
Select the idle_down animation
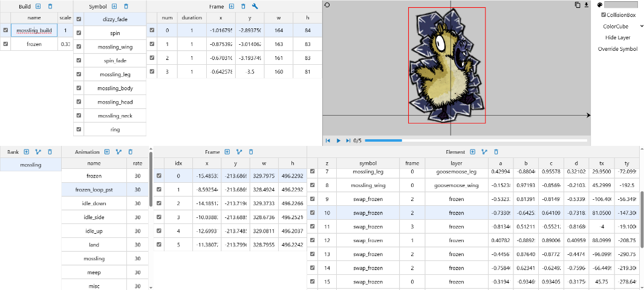(94, 203)
